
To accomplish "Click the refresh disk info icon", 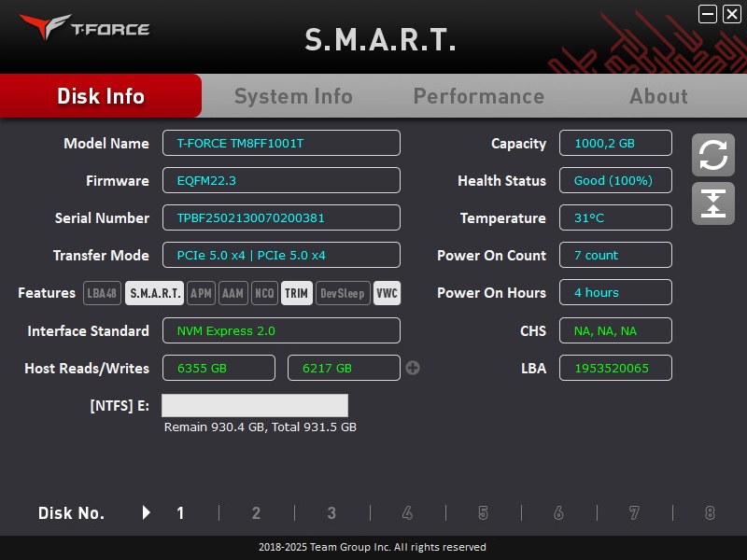I will tap(712, 155).
